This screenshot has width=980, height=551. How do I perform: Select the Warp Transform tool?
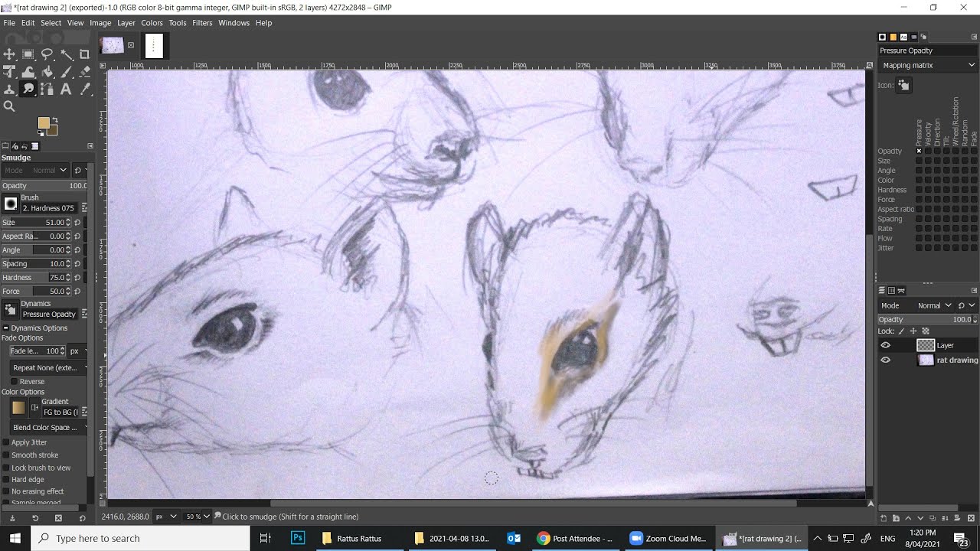pyautogui.click(x=28, y=72)
